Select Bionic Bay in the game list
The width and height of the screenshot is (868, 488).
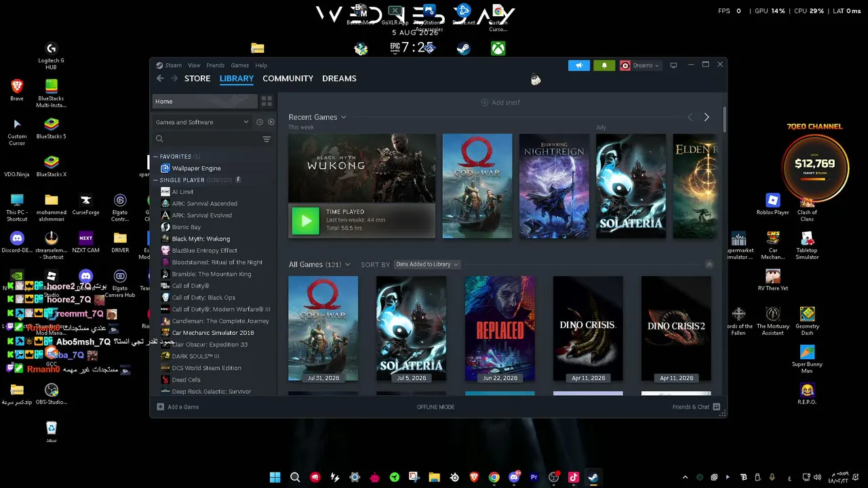186,227
